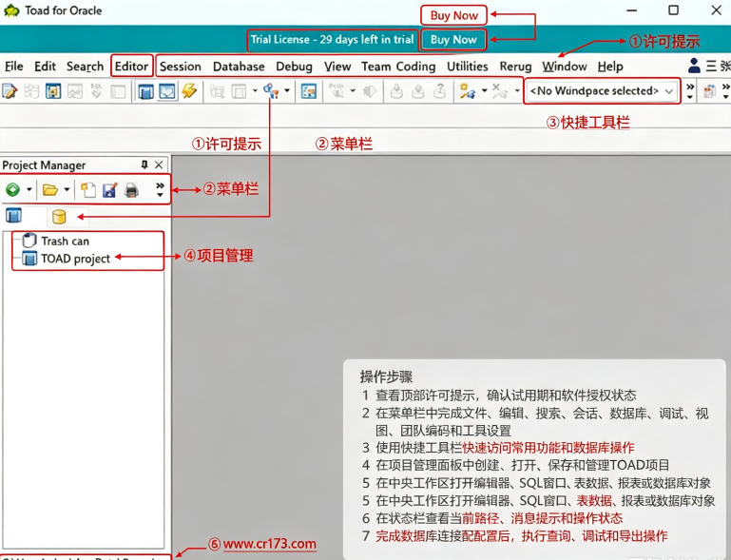Screen dimensions: 731x560
Task: Open the Debug menu
Action: (294, 67)
